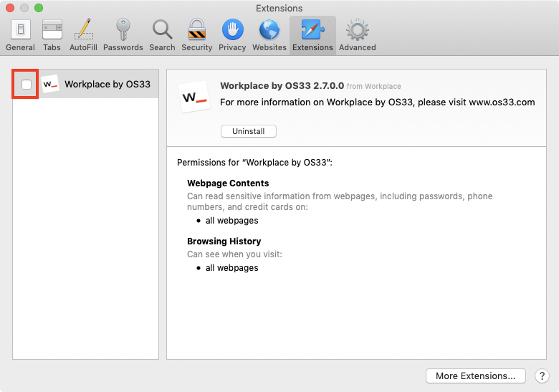Open the Passwords key icon pane
559x392 pixels.
point(123,35)
